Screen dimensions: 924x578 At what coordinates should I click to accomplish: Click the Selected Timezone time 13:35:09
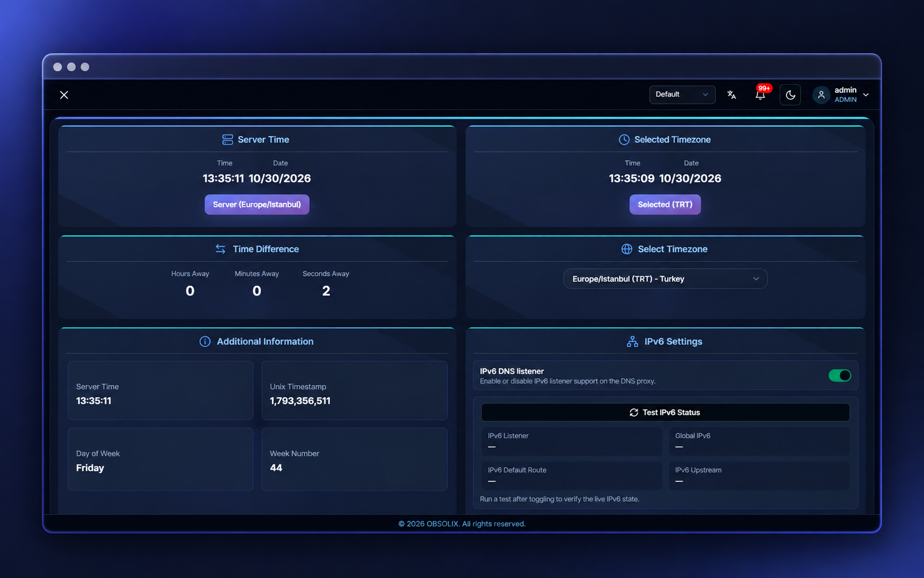632,178
